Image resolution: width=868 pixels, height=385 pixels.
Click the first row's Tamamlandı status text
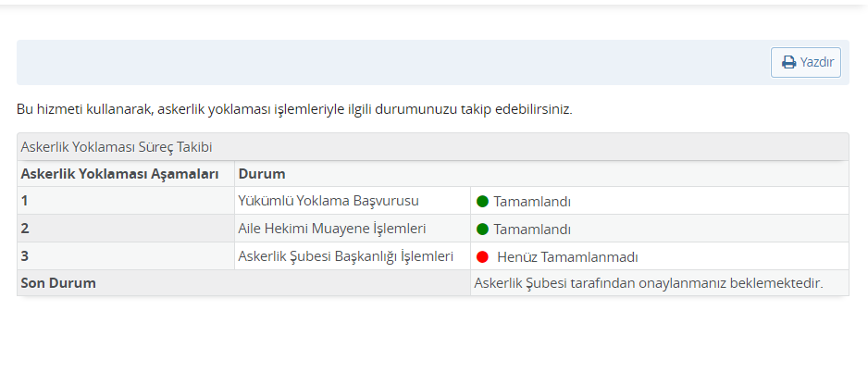[x=532, y=202]
